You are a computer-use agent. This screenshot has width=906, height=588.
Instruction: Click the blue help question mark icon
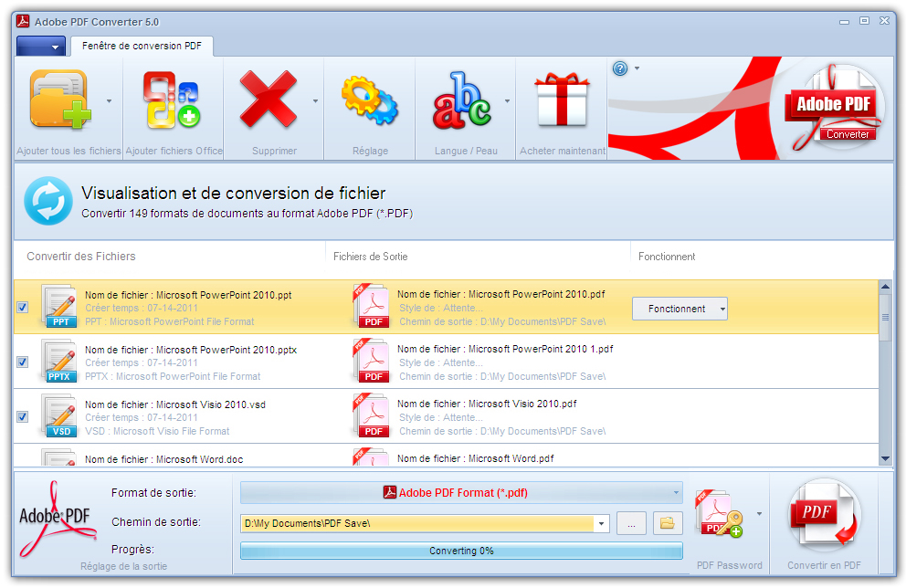coord(620,68)
